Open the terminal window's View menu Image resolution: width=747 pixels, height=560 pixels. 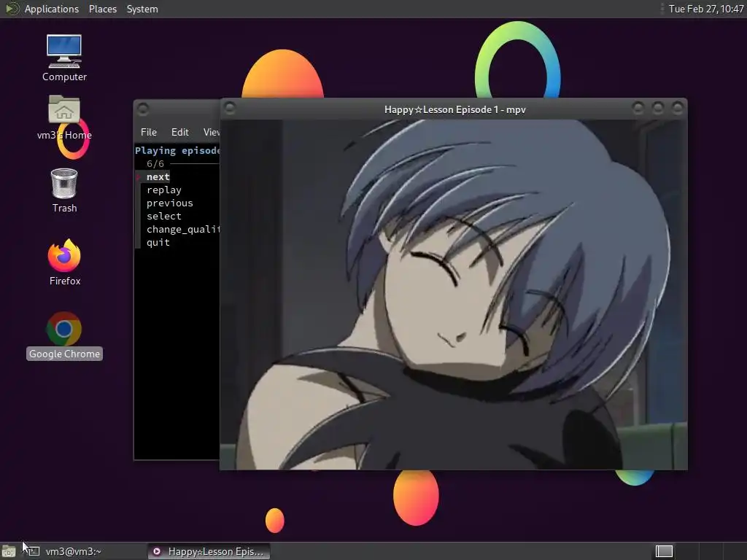pyautogui.click(x=211, y=132)
